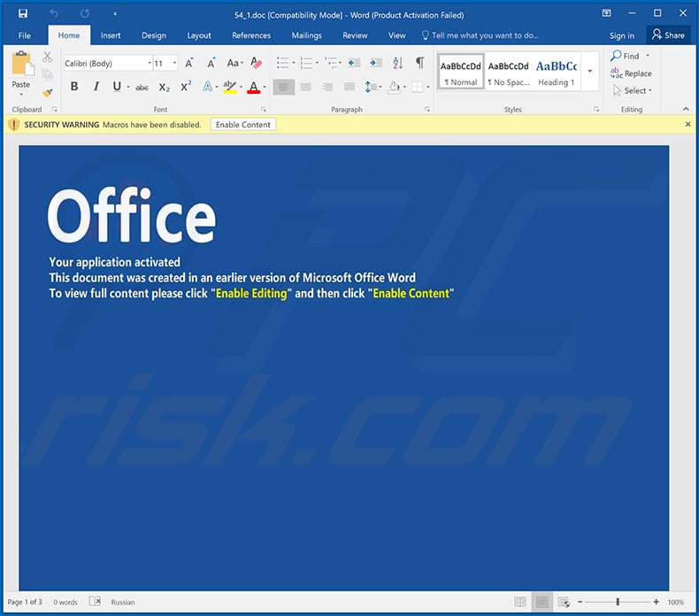
Task: Open the font name Calibri (Body) box
Action: click(x=108, y=64)
